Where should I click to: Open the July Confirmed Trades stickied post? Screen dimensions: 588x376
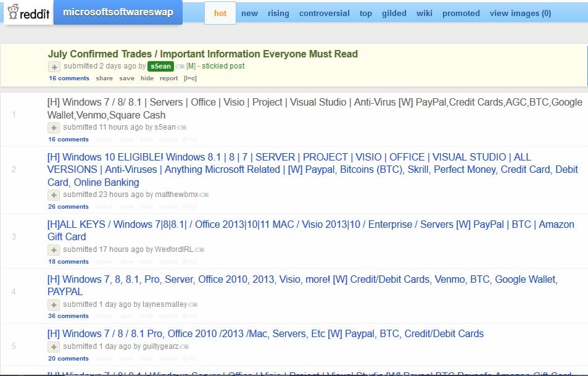tap(202, 54)
